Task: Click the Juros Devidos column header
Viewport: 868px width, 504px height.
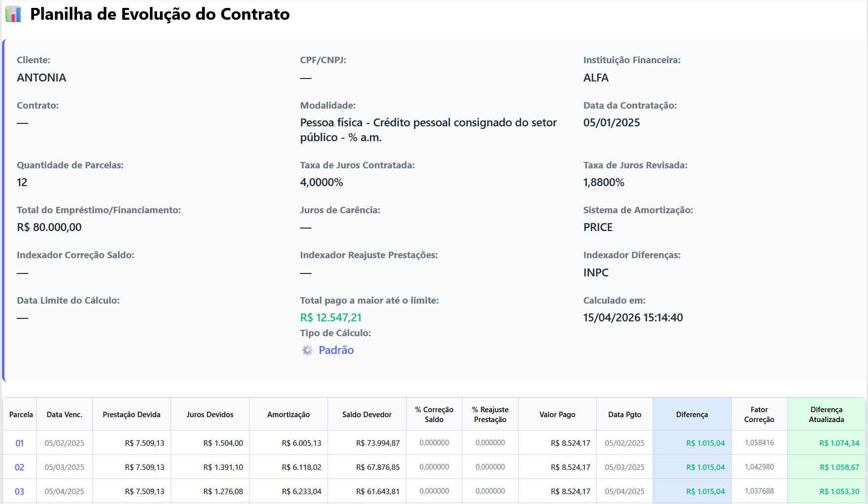Action: pyautogui.click(x=210, y=415)
